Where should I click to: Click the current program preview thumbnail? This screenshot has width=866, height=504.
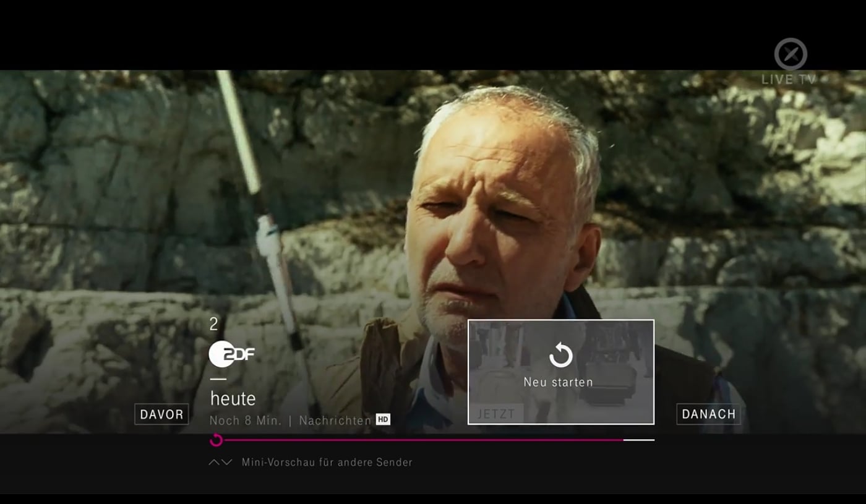[x=560, y=372]
